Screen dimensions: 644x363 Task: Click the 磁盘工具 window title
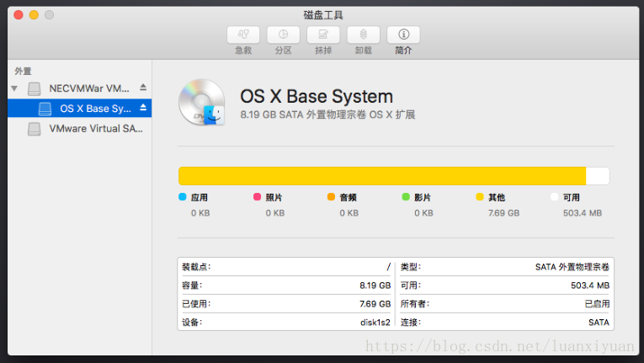(323, 15)
